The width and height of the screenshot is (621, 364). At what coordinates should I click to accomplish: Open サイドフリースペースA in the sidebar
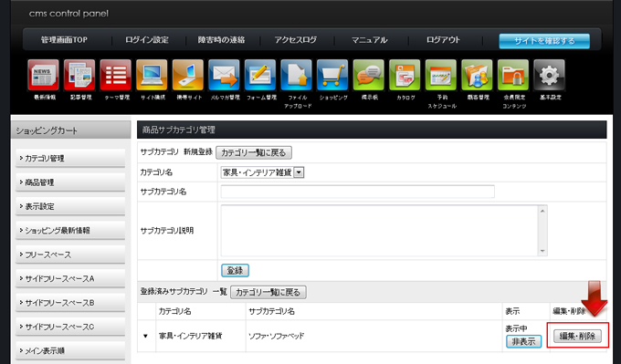pyautogui.click(x=70, y=278)
